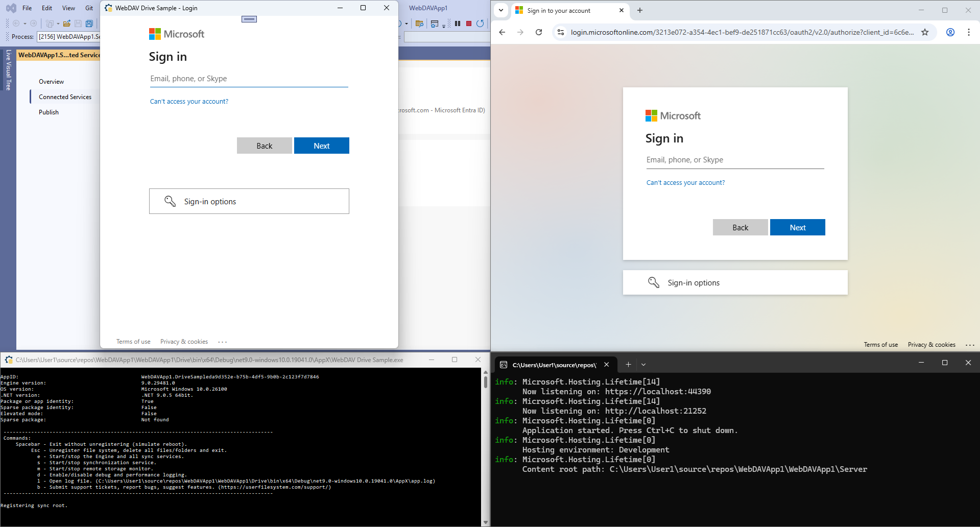Click the New Project icon in Visual Studio
Image resolution: width=980 pixels, height=527 pixels.
[x=50, y=23]
